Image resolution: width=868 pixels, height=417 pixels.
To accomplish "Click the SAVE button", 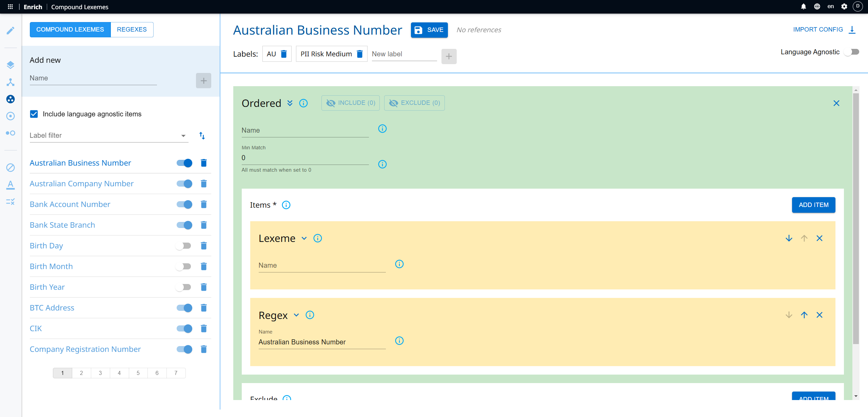I will (x=429, y=30).
